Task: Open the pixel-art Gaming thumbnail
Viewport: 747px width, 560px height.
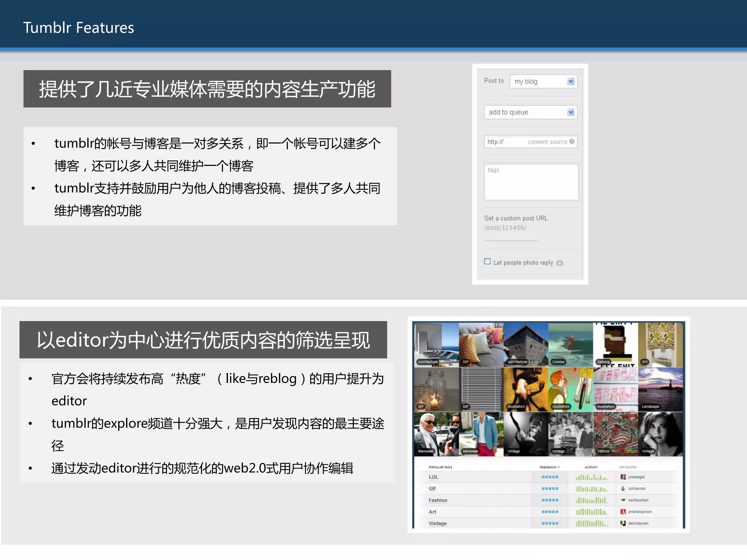Action: tap(615, 345)
